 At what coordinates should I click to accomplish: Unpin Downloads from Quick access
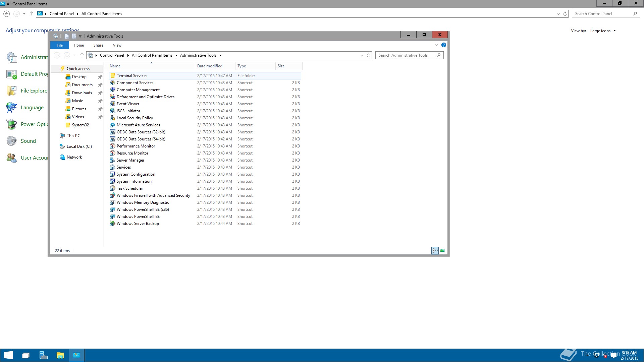pyautogui.click(x=100, y=93)
